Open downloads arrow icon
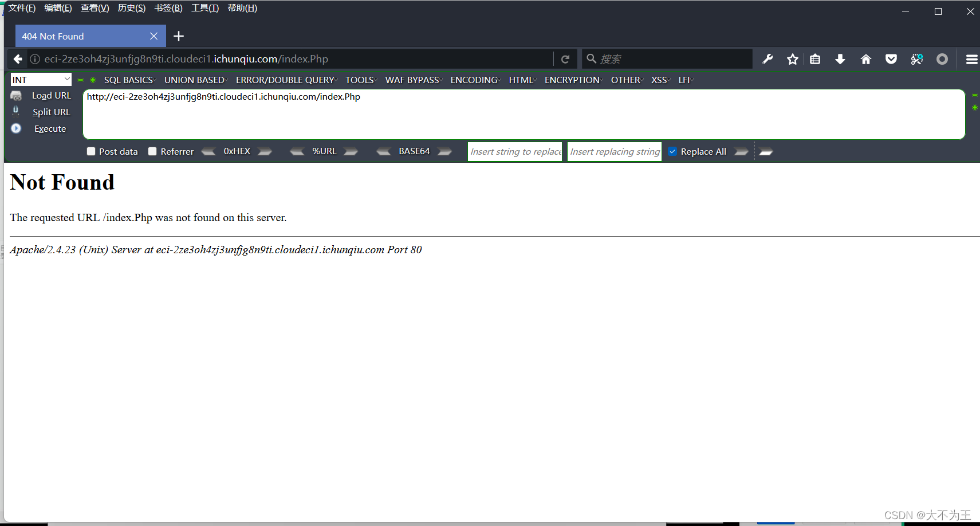This screenshot has width=980, height=526. click(840, 59)
